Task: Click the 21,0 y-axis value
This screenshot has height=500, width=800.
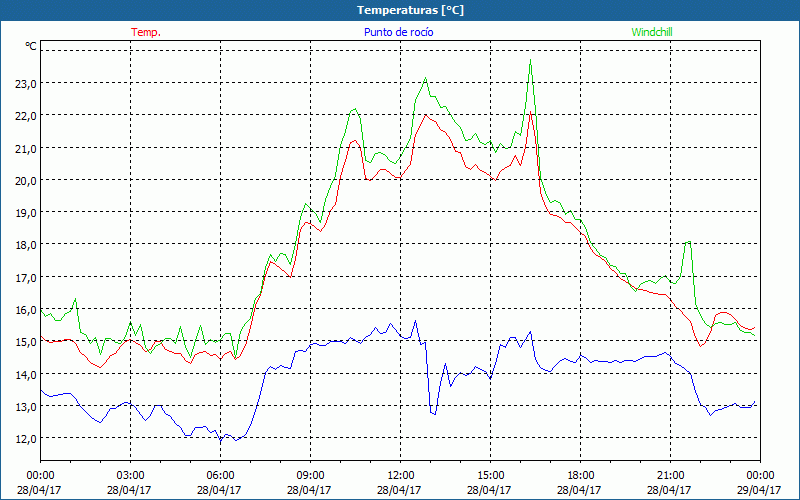Action: (25, 149)
